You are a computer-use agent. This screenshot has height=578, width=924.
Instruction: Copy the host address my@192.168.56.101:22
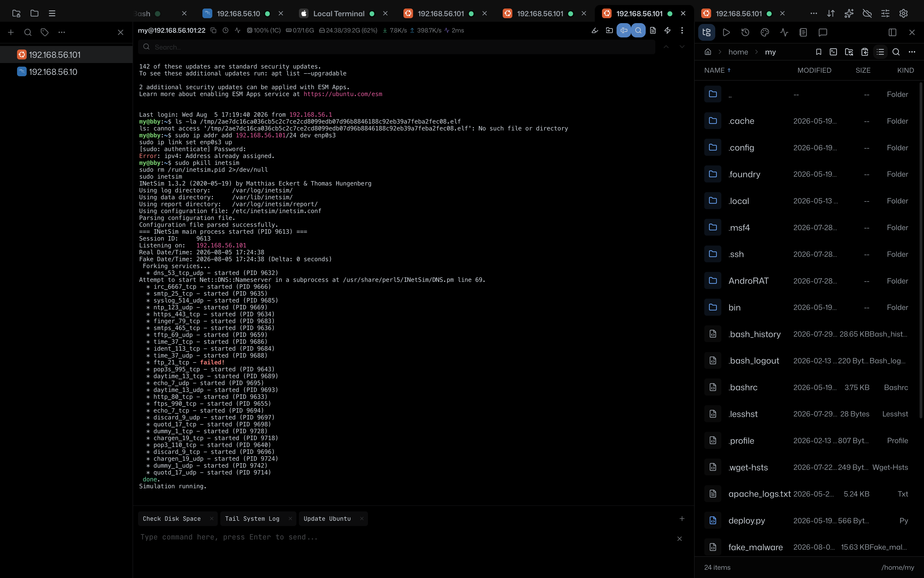click(x=213, y=30)
